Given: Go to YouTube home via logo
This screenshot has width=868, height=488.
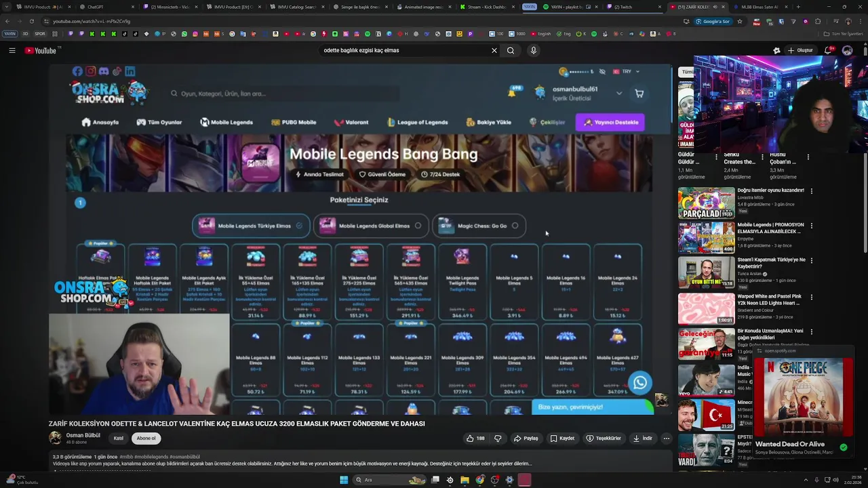Looking at the screenshot, I should [41, 50].
